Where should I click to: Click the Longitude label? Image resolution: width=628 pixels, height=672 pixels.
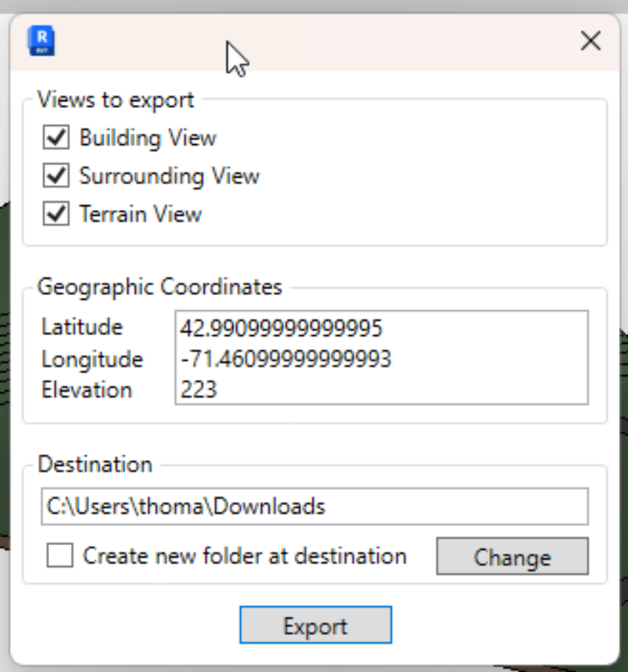coord(92,359)
